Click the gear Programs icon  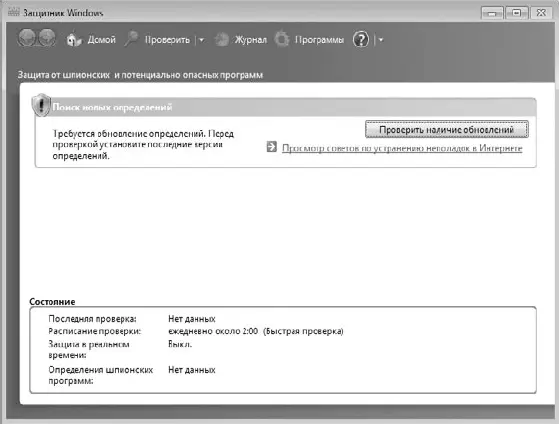point(282,39)
